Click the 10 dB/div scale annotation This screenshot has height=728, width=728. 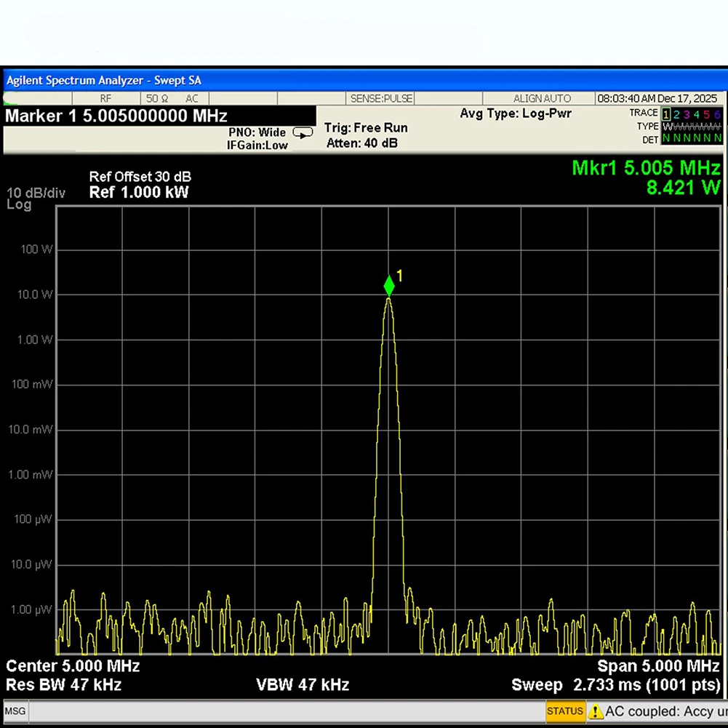tap(36, 193)
